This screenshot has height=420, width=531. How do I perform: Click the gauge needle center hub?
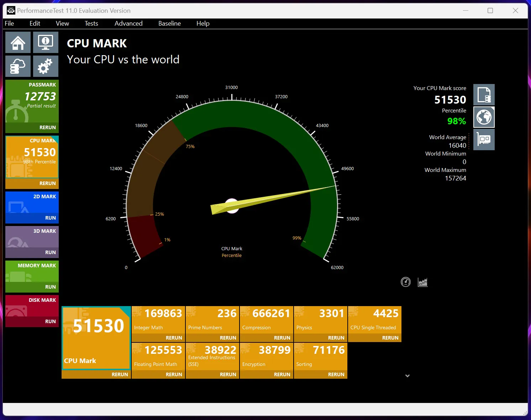[x=232, y=206]
